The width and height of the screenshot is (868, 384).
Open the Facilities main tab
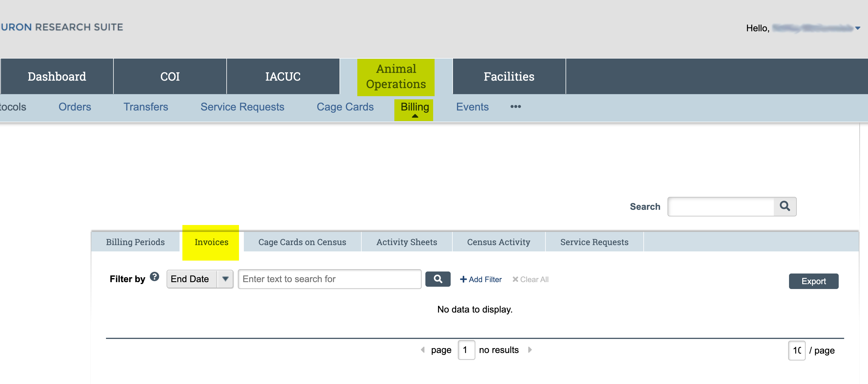tap(508, 77)
